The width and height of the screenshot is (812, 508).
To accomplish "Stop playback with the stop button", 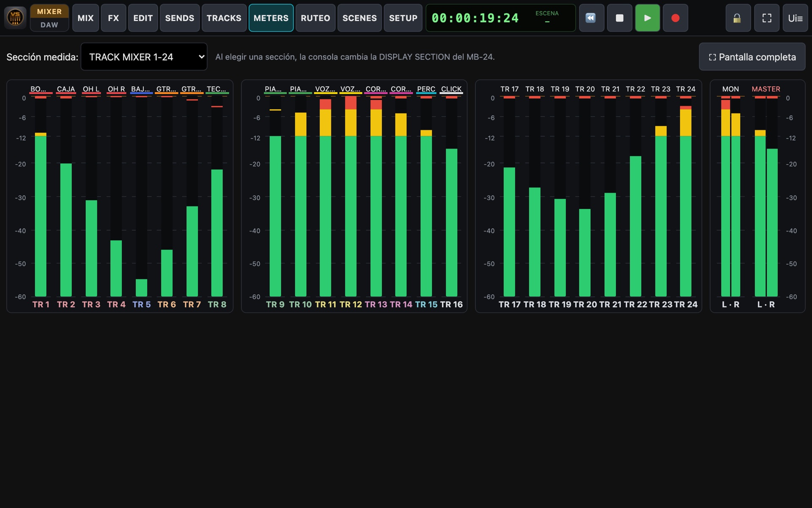I will pyautogui.click(x=619, y=18).
